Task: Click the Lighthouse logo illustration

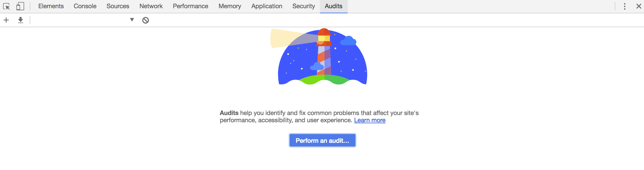Action: click(319, 56)
